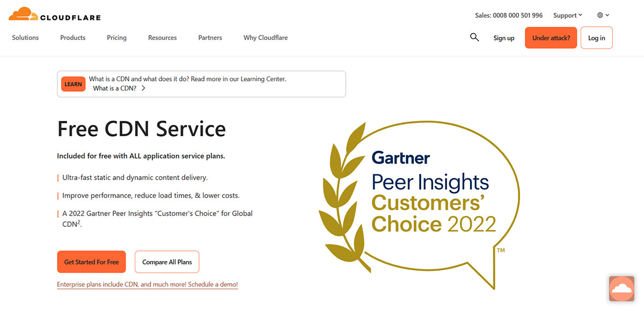Open the Partners menu
644x311 pixels.
tap(210, 38)
